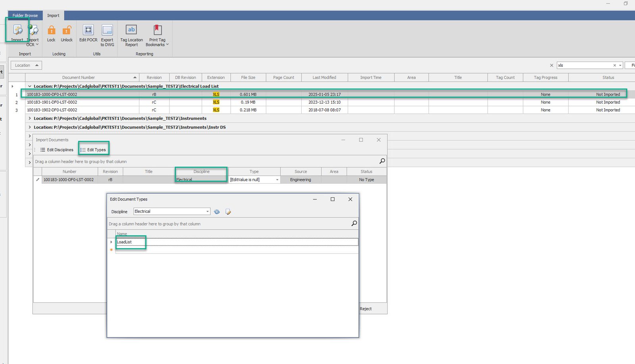Open the Type dropdown showing EditValue is null
The image size is (635, 364).
click(277, 180)
